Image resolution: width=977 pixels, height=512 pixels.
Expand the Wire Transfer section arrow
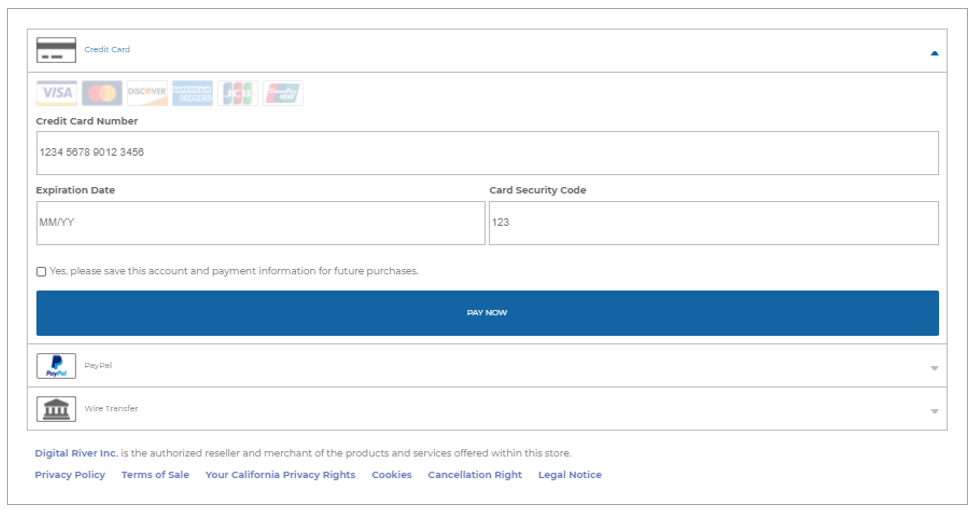click(934, 411)
